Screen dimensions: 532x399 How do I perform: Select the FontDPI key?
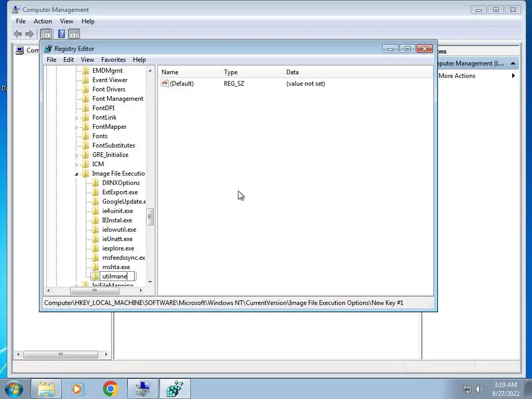(x=103, y=108)
